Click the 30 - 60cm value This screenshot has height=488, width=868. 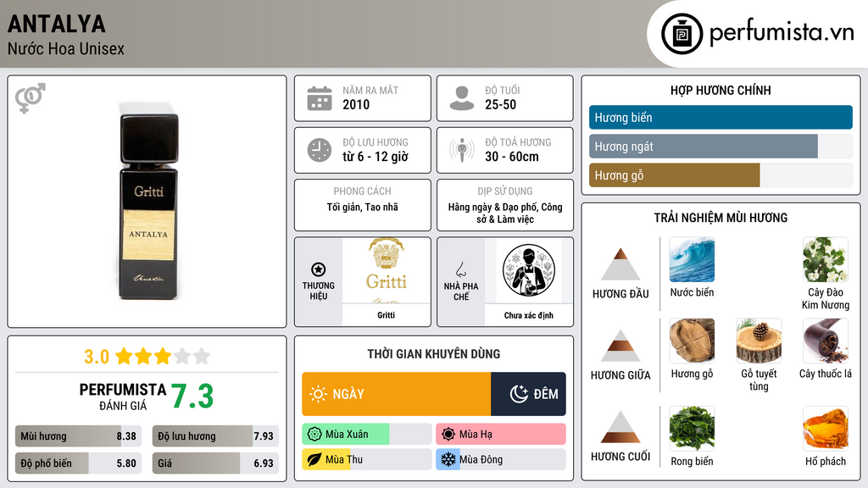pos(512,157)
